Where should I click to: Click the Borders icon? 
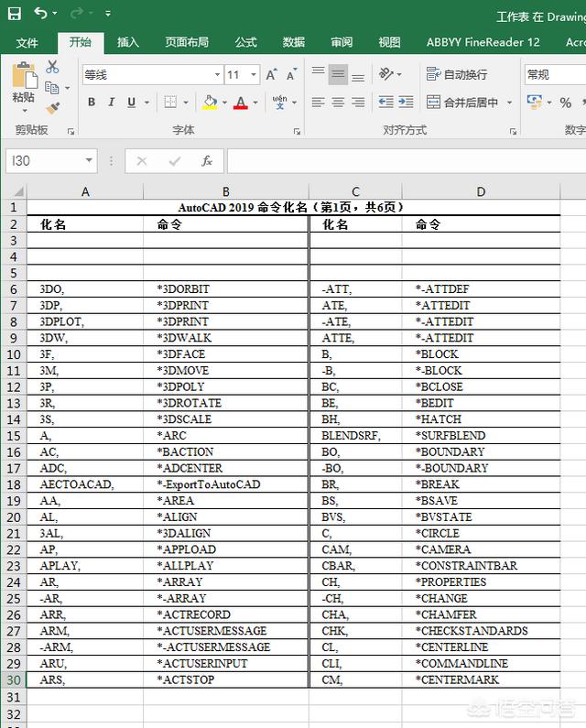coord(170,103)
